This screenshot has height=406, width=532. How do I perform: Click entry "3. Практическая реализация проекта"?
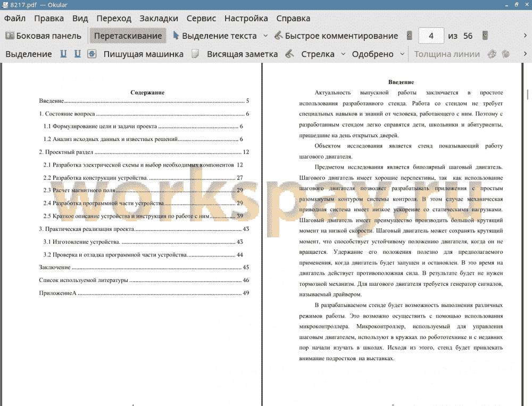[144, 229]
